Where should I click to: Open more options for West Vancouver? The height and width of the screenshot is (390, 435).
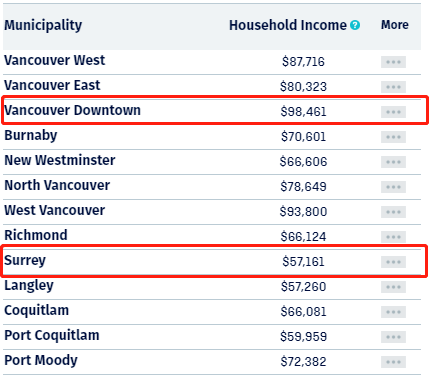point(393,212)
